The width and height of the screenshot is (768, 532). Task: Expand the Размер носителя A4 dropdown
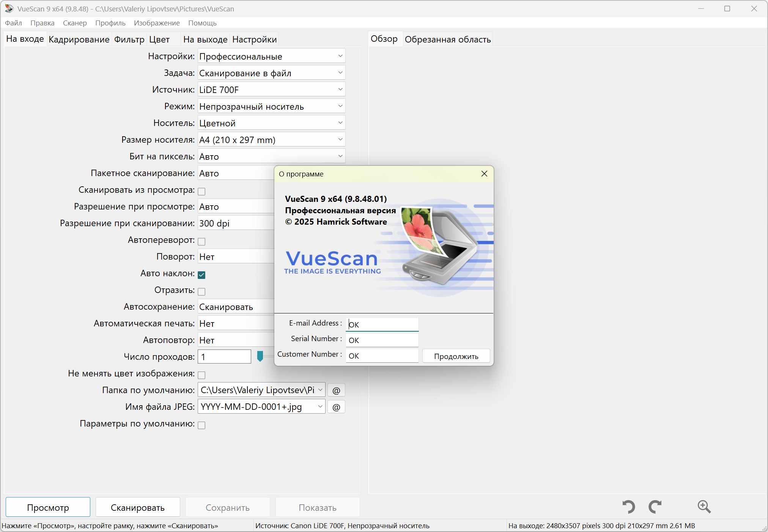click(271, 140)
